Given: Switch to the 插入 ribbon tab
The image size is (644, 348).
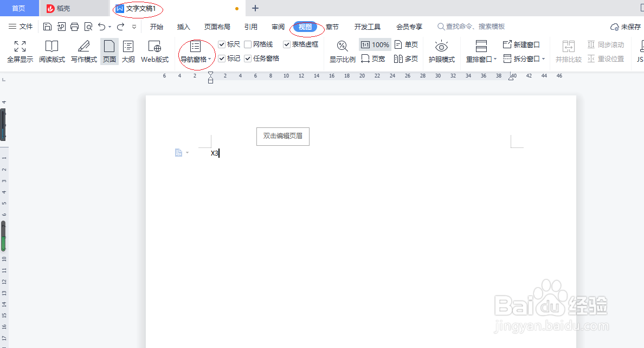Looking at the screenshot, I should point(184,26).
